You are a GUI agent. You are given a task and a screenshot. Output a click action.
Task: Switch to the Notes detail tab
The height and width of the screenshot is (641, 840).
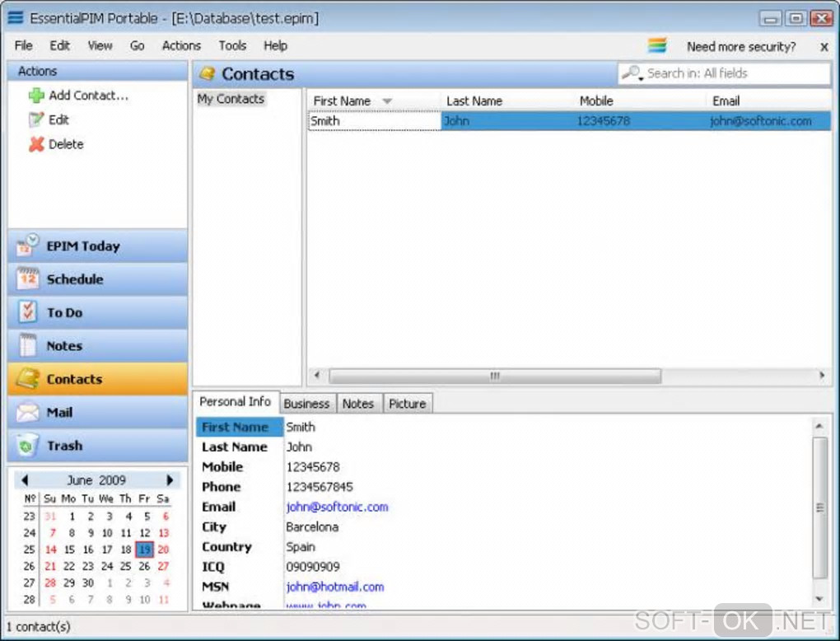358,404
